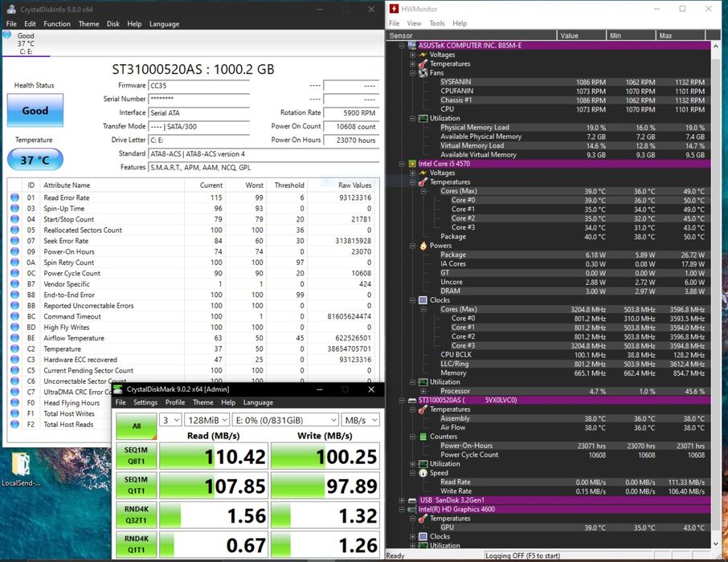
Task: Click the 37 °C temperature button
Action: tap(35, 160)
